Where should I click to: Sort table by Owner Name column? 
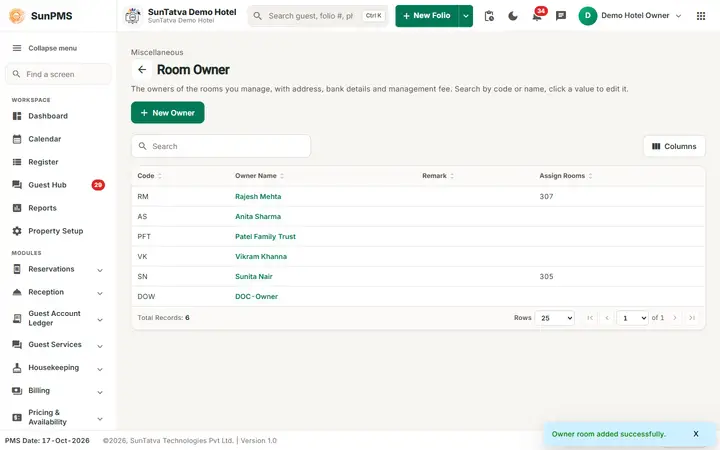coord(259,176)
